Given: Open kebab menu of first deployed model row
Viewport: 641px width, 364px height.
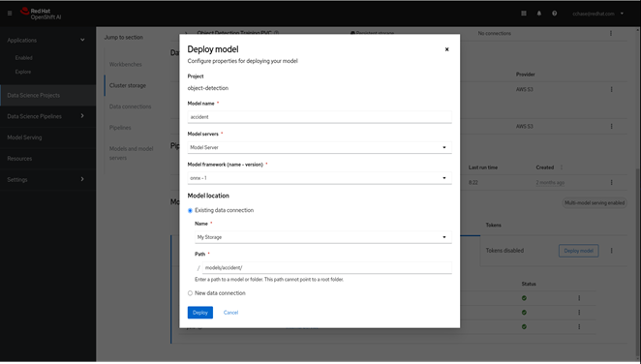Looking at the screenshot, I should coord(579,298).
